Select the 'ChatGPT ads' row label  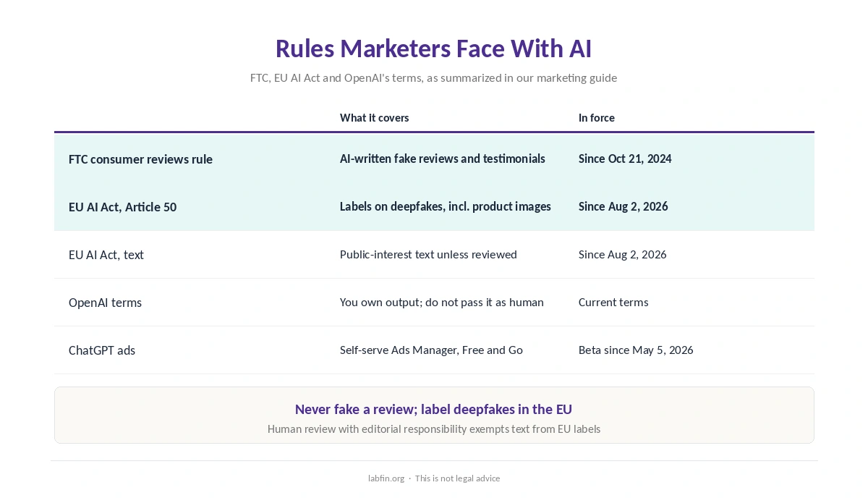[x=102, y=350]
